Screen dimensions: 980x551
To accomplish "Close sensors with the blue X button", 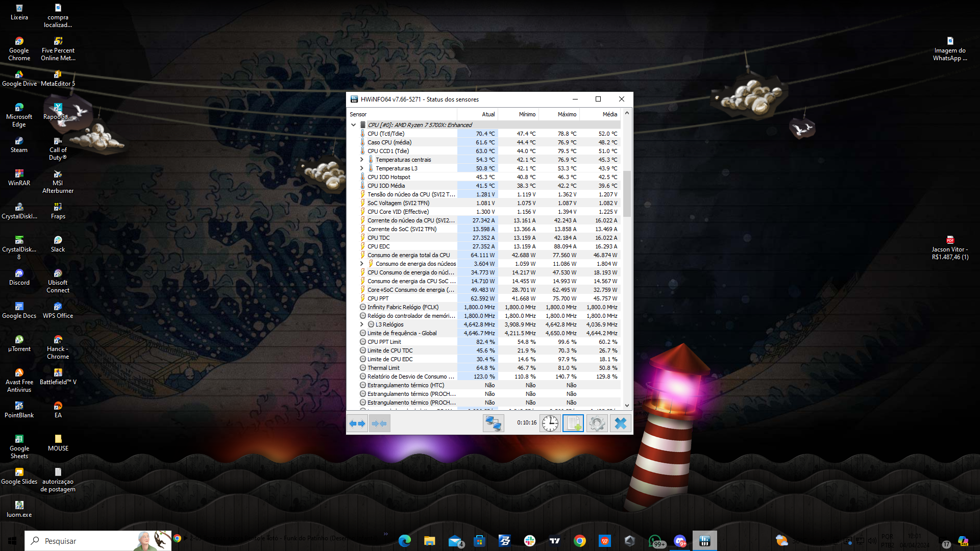I will [620, 423].
